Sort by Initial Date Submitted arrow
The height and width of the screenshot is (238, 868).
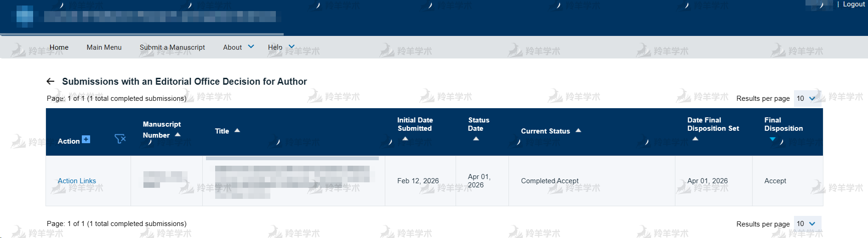coord(405,139)
